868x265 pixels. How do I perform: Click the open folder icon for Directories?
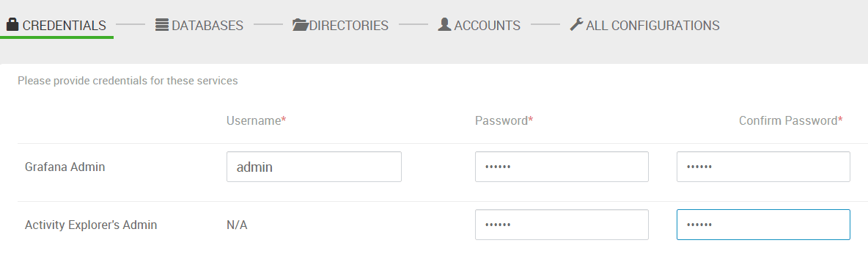(x=300, y=25)
